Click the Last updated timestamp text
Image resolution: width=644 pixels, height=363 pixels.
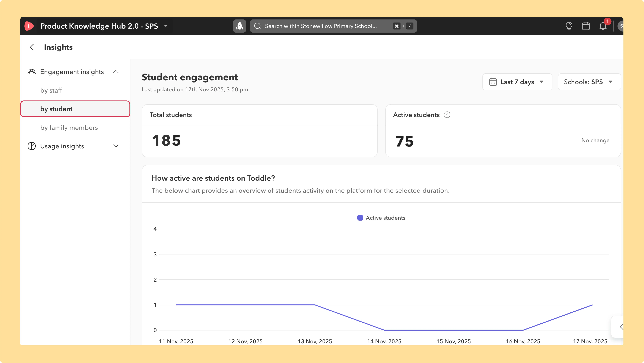coord(195,89)
